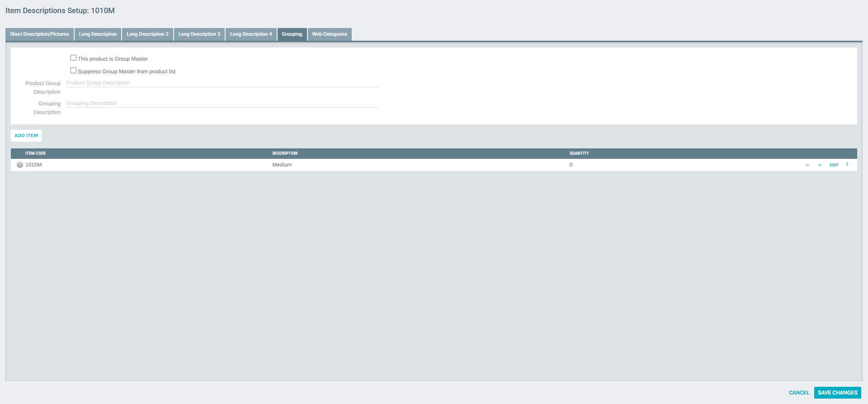868x404 pixels.
Task: Open the three-dot menu for row 1010M
Action: point(847,165)
